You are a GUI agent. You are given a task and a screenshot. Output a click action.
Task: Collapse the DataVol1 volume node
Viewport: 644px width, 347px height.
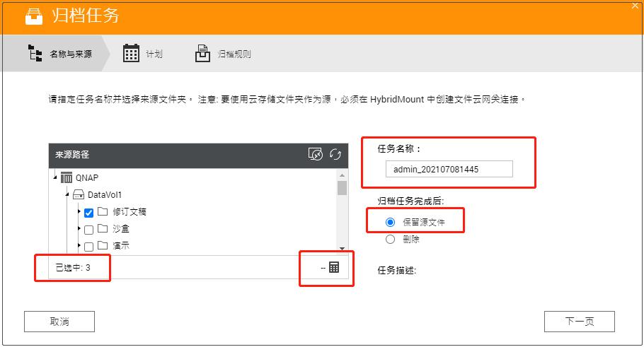tap(67, 194)
